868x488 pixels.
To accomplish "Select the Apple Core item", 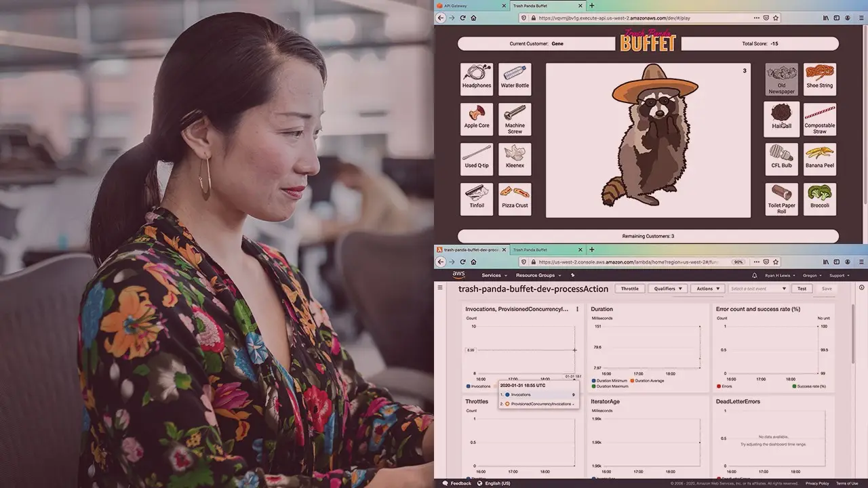I will [x=477, y=119].
